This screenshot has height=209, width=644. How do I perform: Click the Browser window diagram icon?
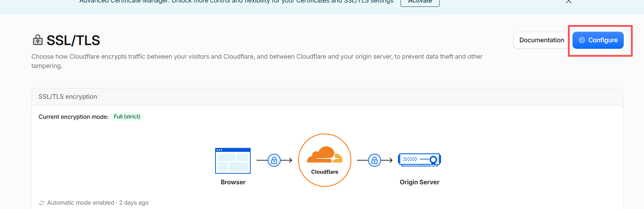click(x=233, y=161)
